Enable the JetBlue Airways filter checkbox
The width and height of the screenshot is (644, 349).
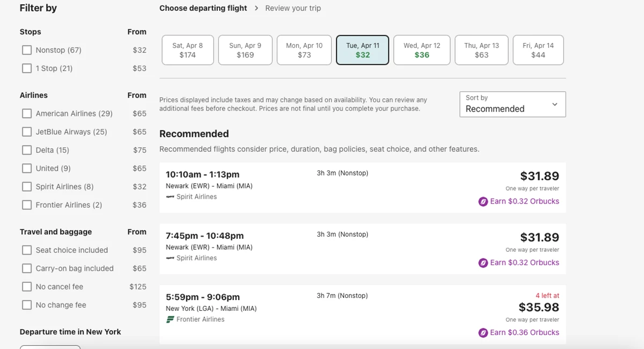click(27, 132)
